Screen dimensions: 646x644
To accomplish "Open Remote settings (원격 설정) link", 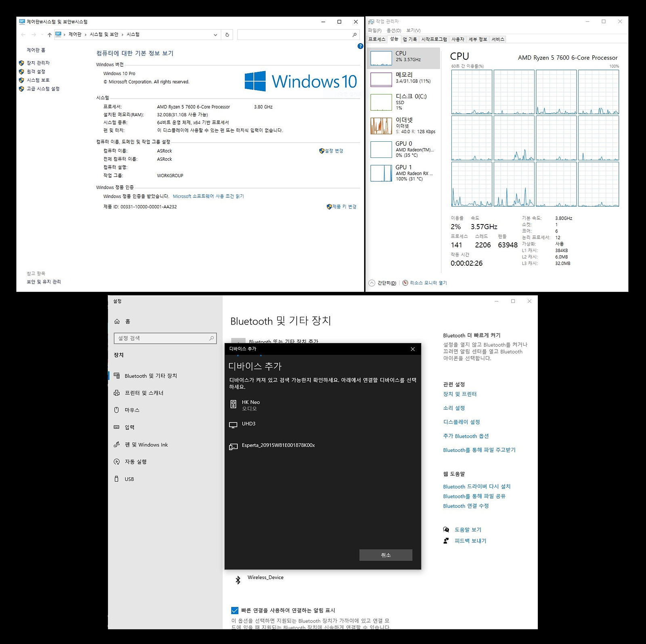I will (x=36, y=71).
